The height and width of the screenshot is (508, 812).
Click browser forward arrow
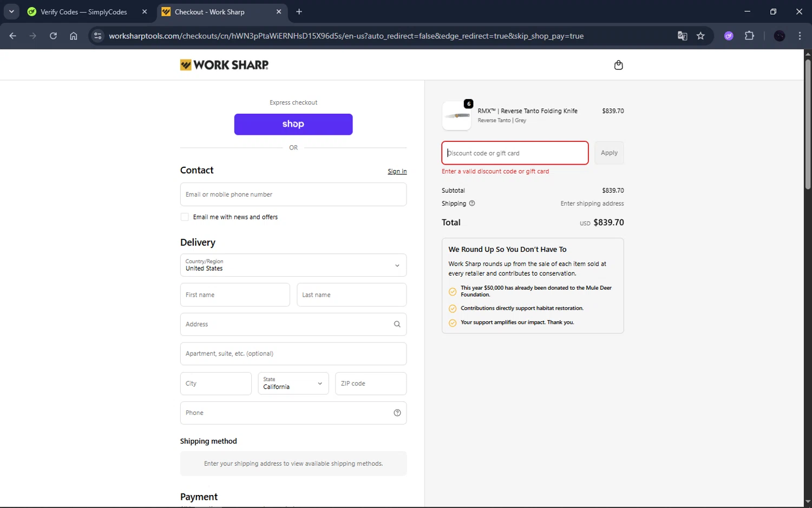tap(33, 36)
